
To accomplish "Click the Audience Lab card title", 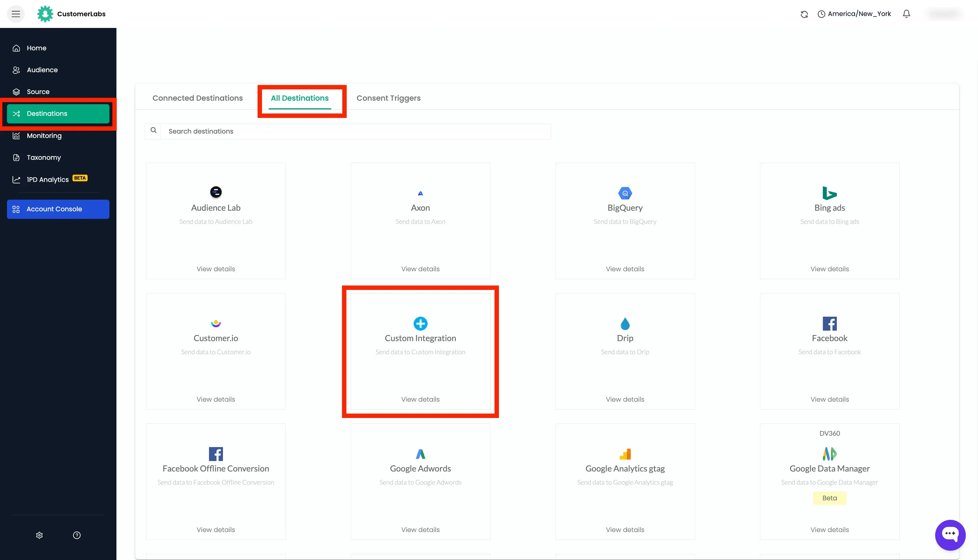I will [x=216, y=208].
